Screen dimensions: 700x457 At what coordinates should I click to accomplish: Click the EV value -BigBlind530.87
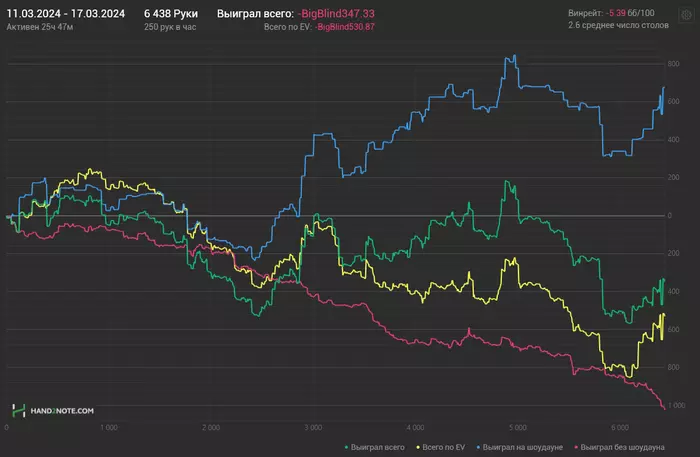(346, 27)
